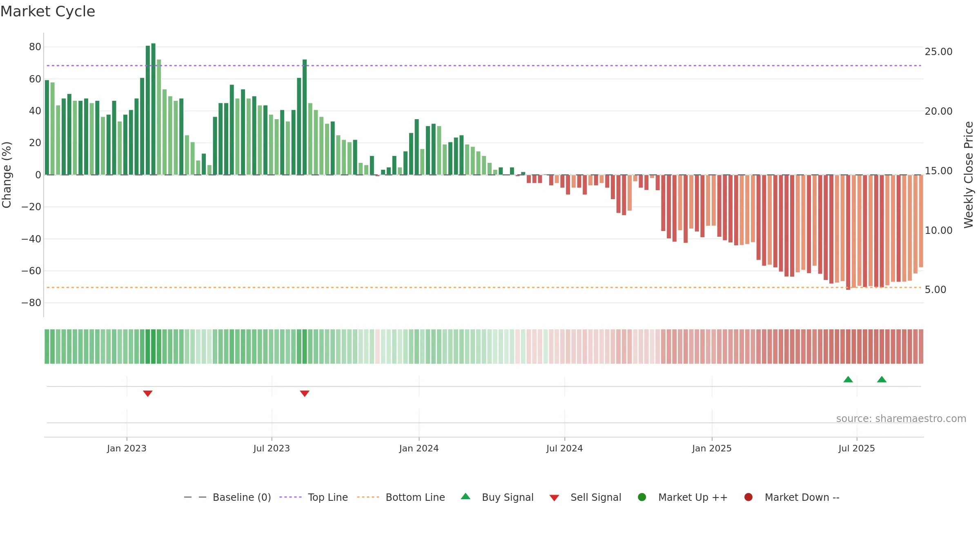
Task: Click the darkest green cell in the heat strip
Action: 154,347
